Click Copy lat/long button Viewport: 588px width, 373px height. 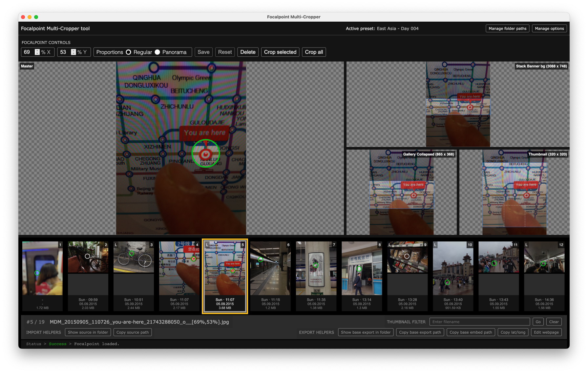(513, 332)
